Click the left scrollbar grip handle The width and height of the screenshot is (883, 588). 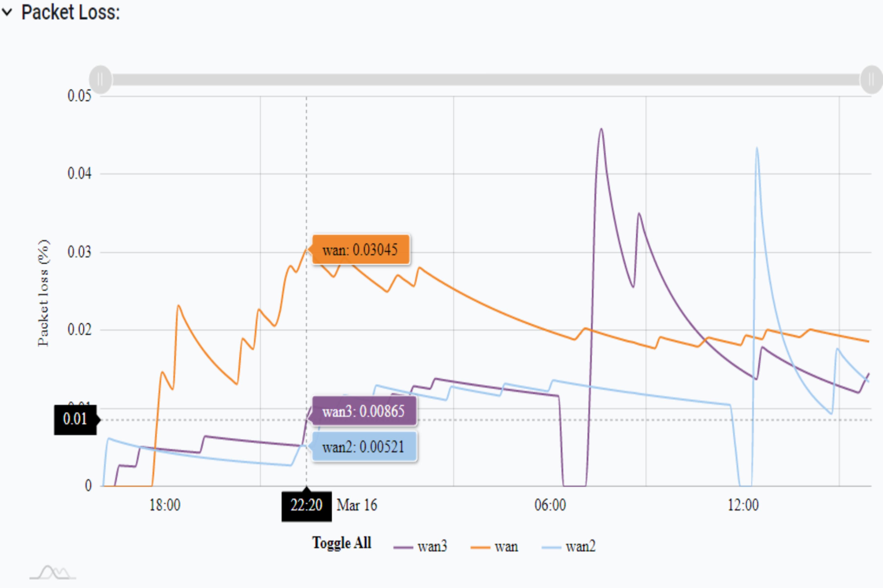pos(100,80)
